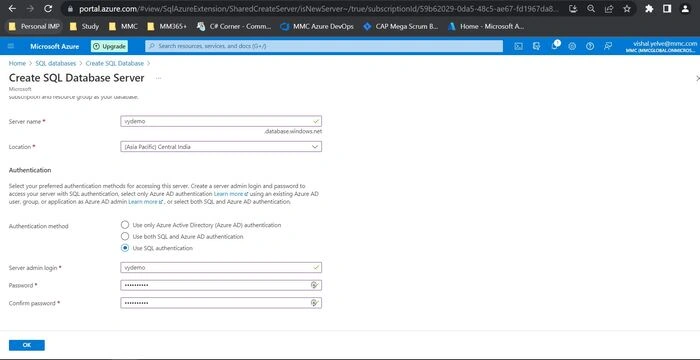Click the browser URL address text

point(318,8)
